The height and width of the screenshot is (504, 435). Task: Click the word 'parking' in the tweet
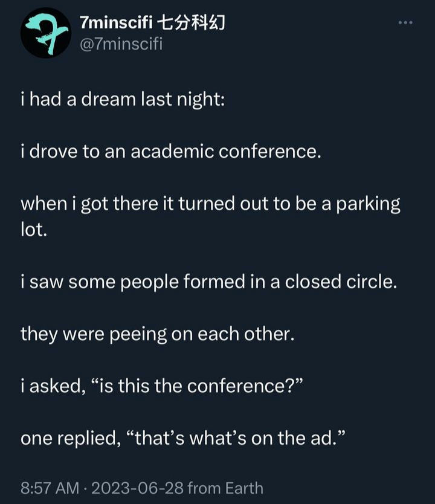coord(368,205)
